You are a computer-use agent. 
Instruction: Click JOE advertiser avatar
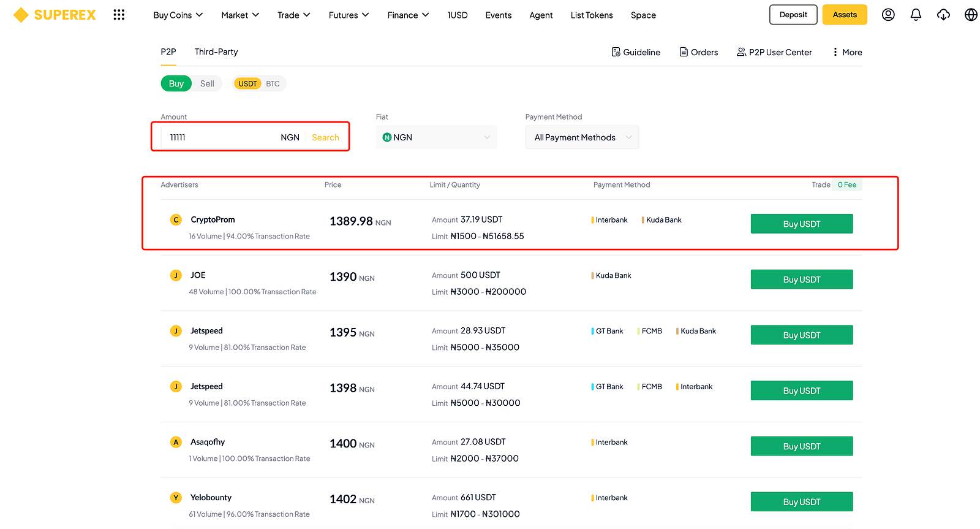point(176,275)
